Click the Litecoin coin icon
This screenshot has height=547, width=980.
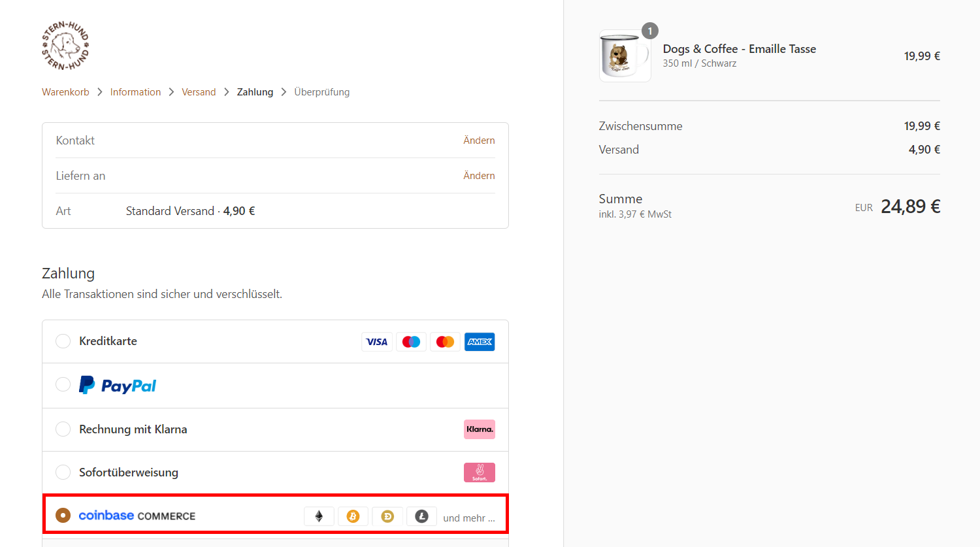pos(421,516)
